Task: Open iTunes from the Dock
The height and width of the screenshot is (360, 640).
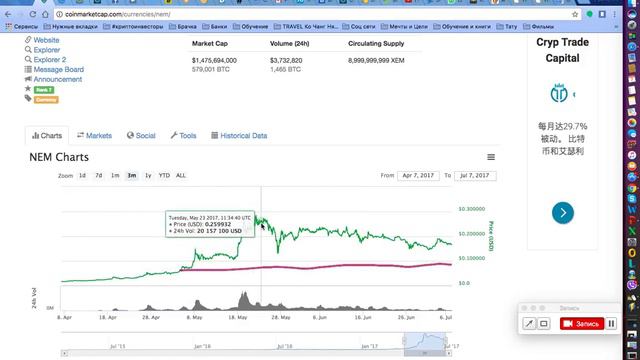Action: tap(632, 155)
